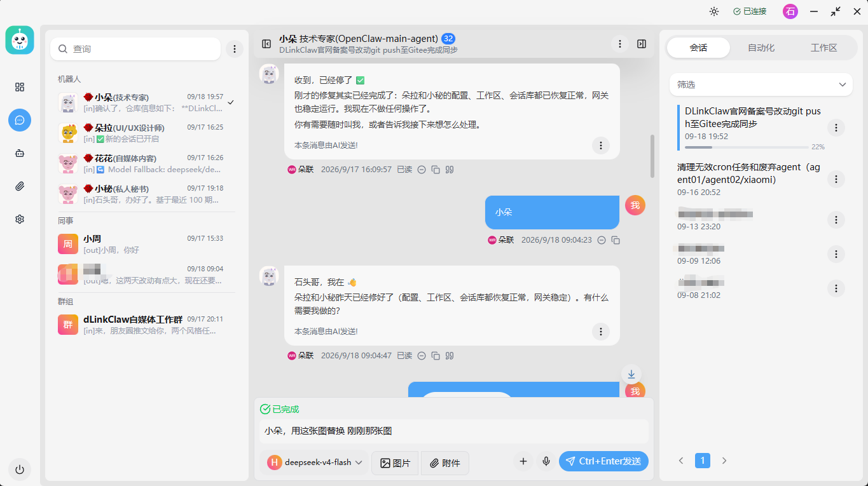
Task: Open options for the 石头哥，我在 message
Action: [601, 332]
